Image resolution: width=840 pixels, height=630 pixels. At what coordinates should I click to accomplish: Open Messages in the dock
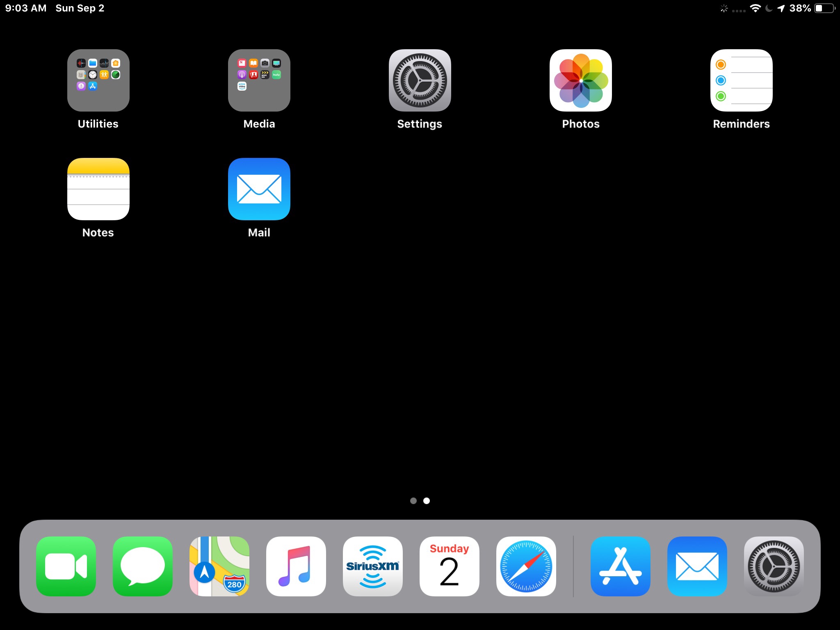coord(143,566)
